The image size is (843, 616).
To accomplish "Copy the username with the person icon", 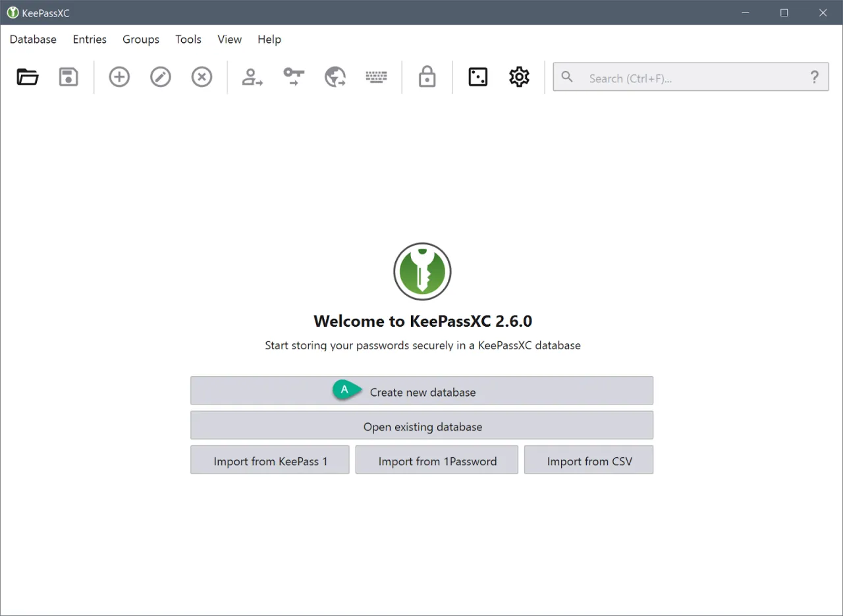I will click(252, 76).
